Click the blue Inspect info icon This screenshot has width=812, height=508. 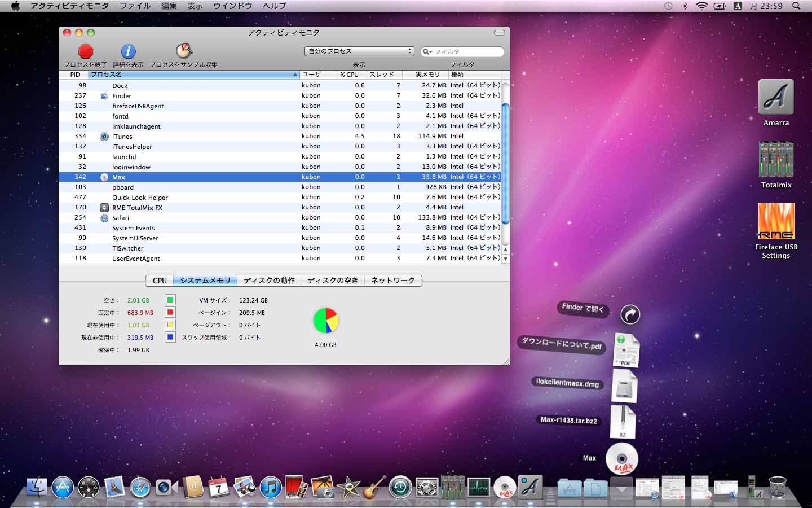point(129,51)
